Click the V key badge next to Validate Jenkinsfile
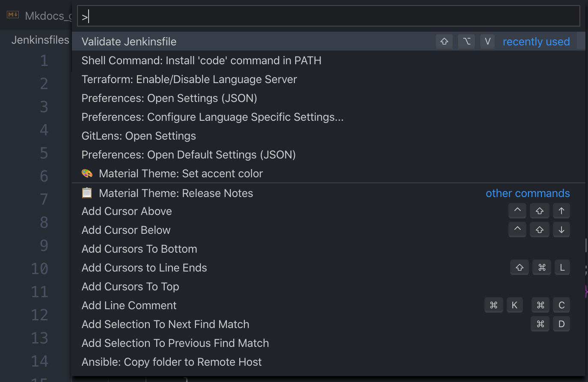588x382 pixels. (487, 41)
